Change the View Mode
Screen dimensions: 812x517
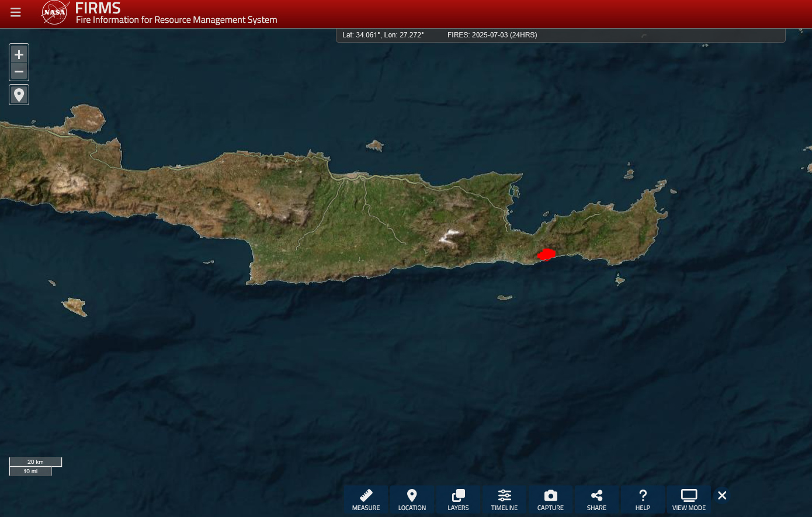pos(689,499)
